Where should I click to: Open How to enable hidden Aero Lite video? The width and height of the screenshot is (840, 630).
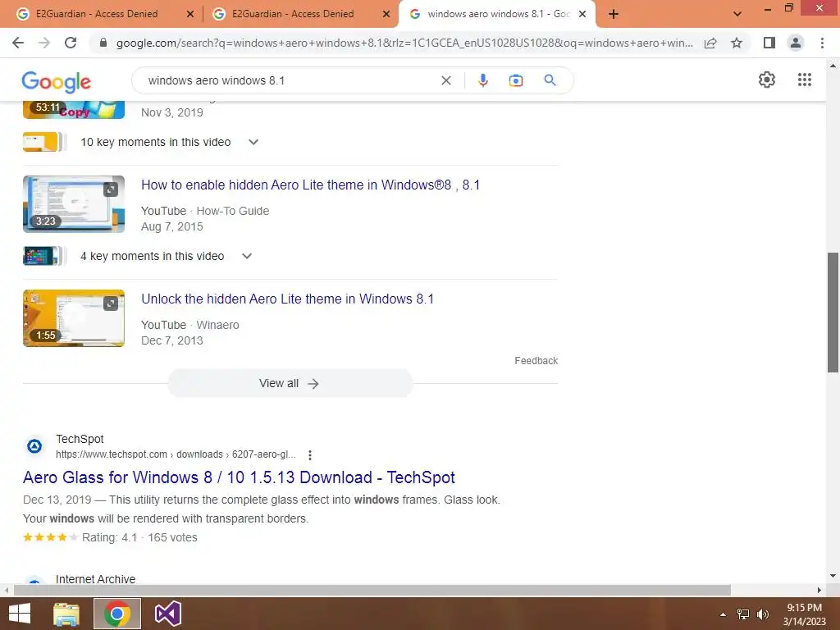tap(310, 185)
